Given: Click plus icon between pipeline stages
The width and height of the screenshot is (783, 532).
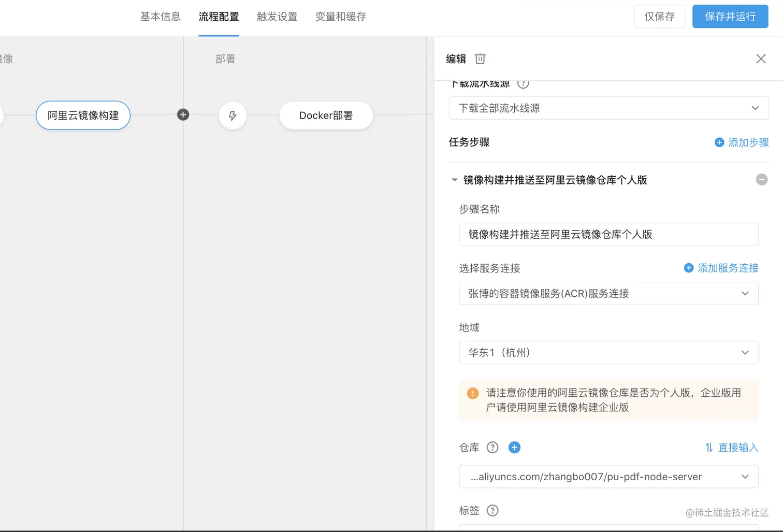Looking at the screenshot, I should point(183,115).
